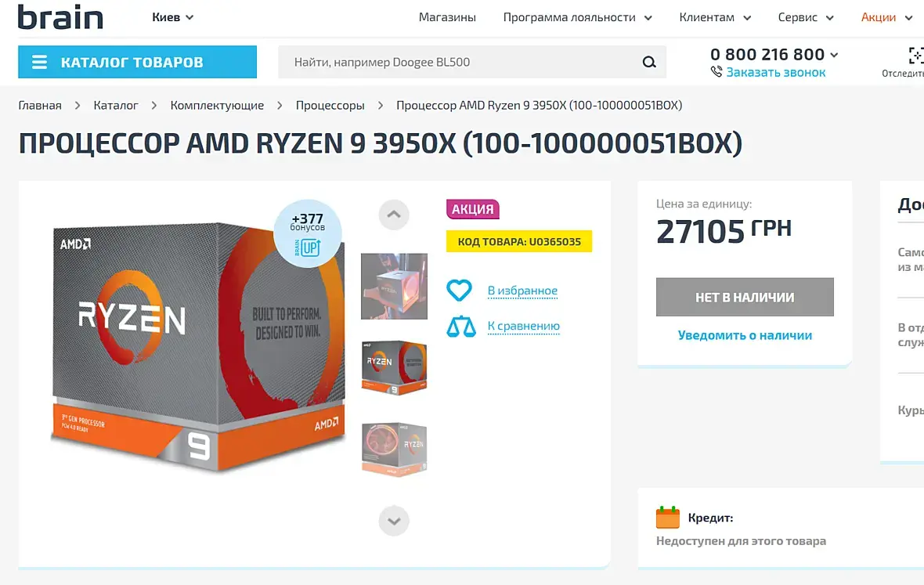Open the Каталог товаров menu
924x585 pixels.
point(137,62)
